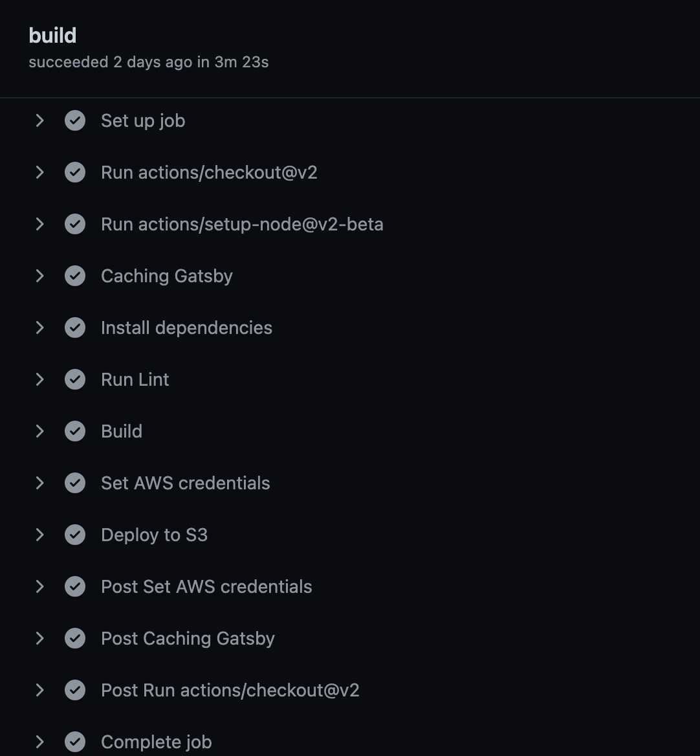Image resolution: width=700 pixels, height=756 pixels.
Task: Click the checkmark icon next to Run Lint
Action: [x=75, y=379]
